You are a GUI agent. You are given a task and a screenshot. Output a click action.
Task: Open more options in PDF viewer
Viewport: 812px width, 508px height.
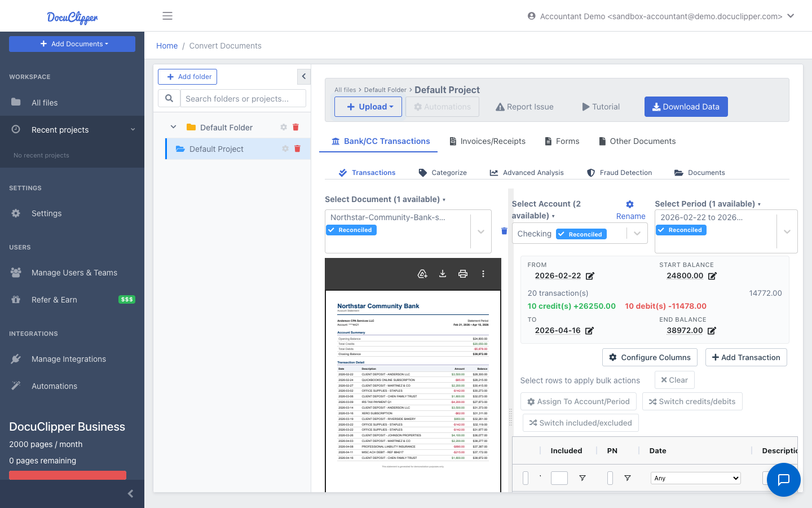pyautogui.click(x=483, y=274)
